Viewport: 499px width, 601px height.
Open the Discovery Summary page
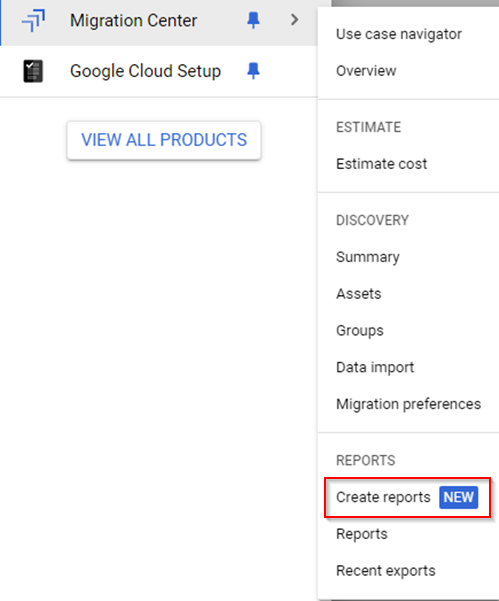(x=368, y=257)
